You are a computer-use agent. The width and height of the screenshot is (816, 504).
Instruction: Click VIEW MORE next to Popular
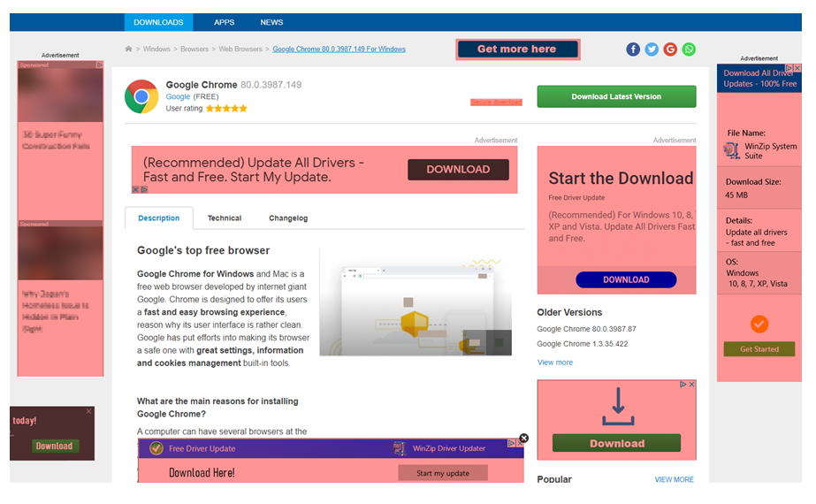pyautogui.click(x=674, y=479)
